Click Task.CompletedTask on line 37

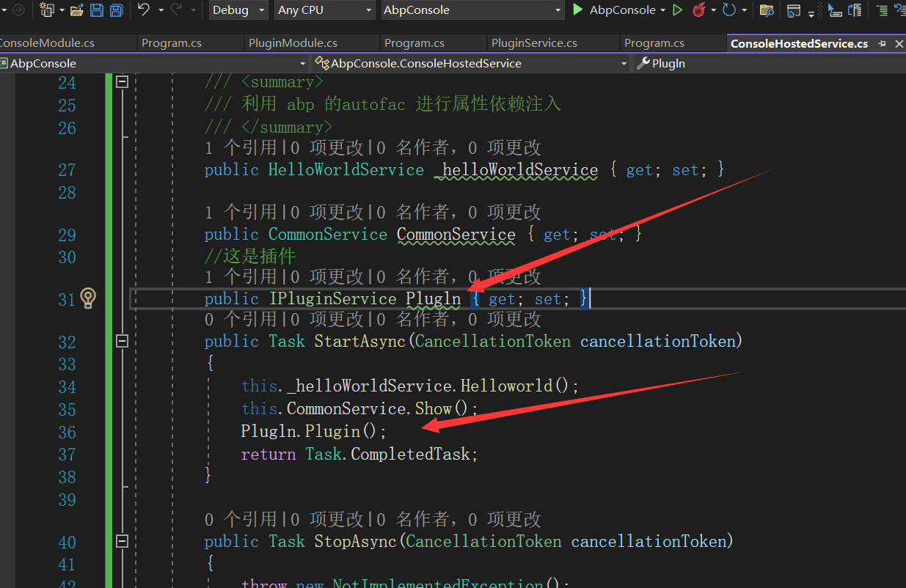392,454
